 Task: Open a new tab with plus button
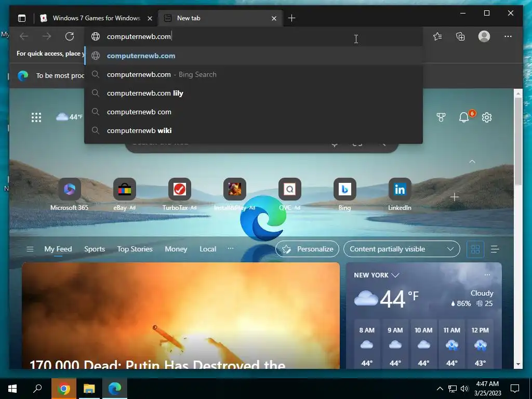(291, 18)
